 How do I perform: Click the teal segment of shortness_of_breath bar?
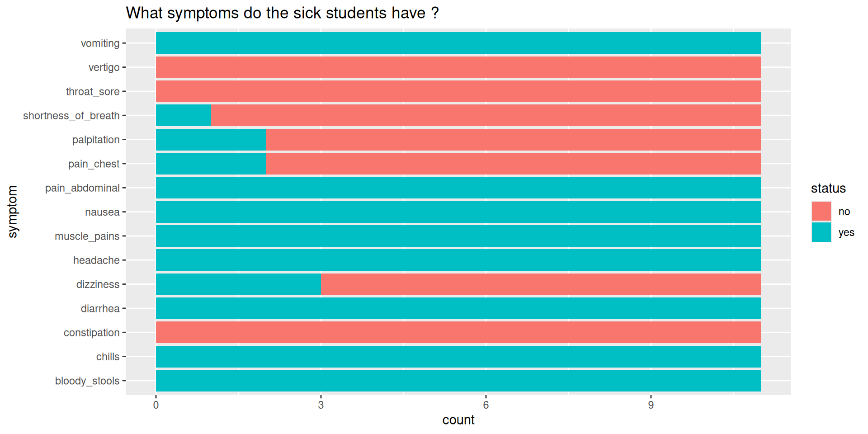tap(184, 115)
